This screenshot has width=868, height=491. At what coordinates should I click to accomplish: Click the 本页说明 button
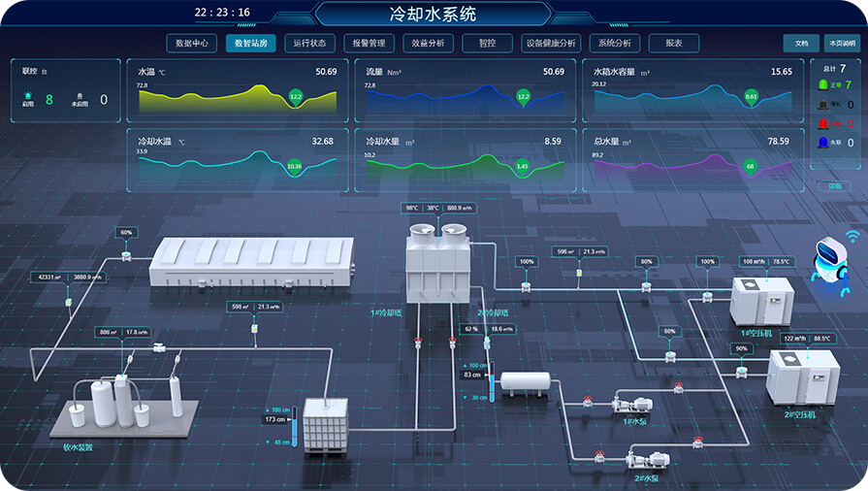840,44
